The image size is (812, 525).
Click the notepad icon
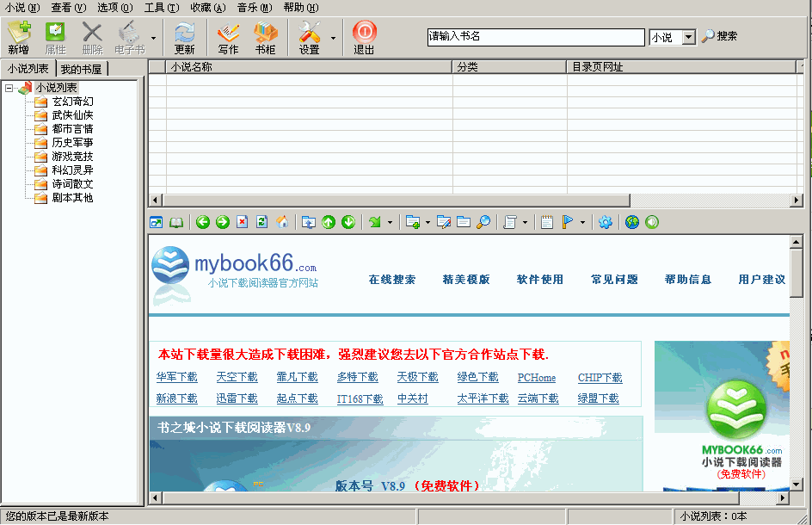[547, 222]
